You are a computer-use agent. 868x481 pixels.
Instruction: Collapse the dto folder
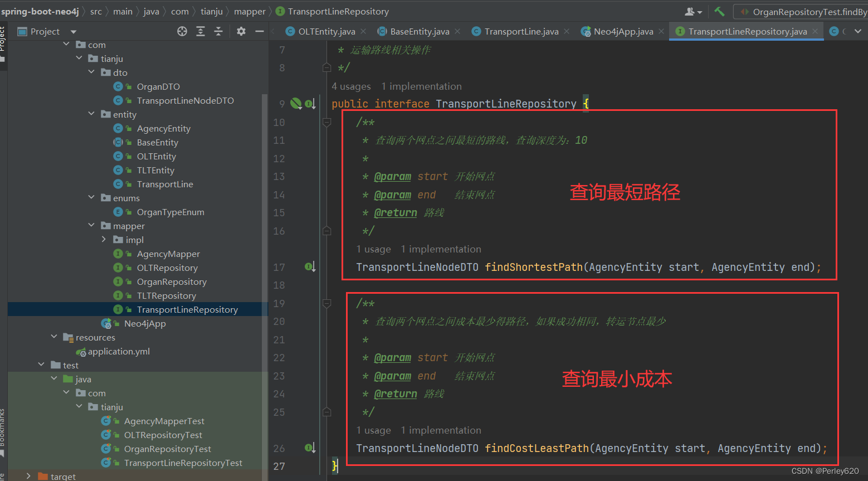click(91, 72)
